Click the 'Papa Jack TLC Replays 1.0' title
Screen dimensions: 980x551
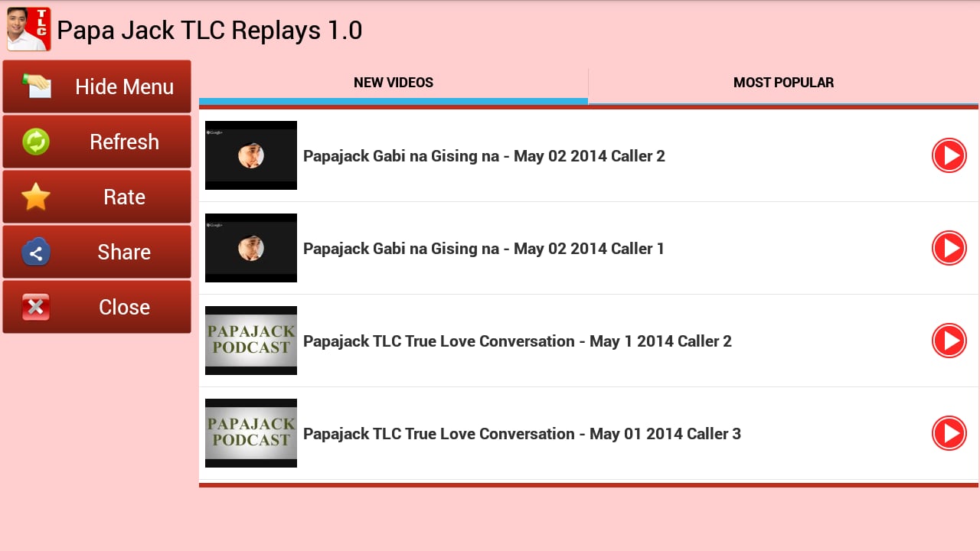210,30
